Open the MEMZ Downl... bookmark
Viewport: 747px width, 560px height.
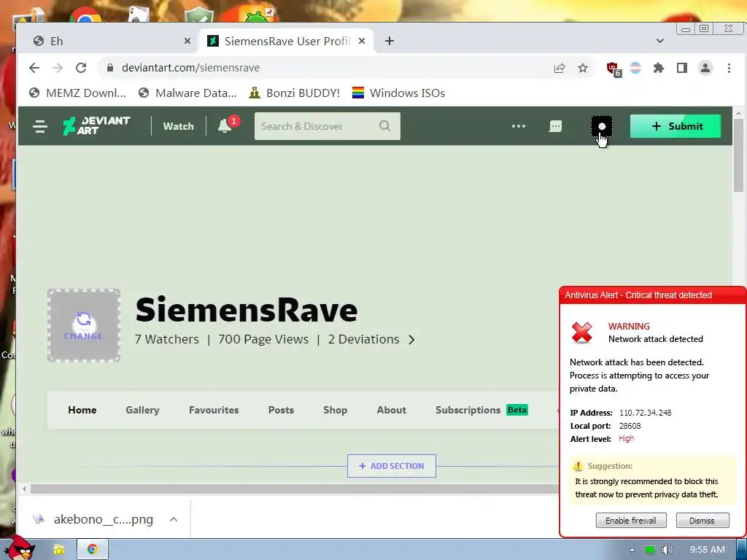77,93
